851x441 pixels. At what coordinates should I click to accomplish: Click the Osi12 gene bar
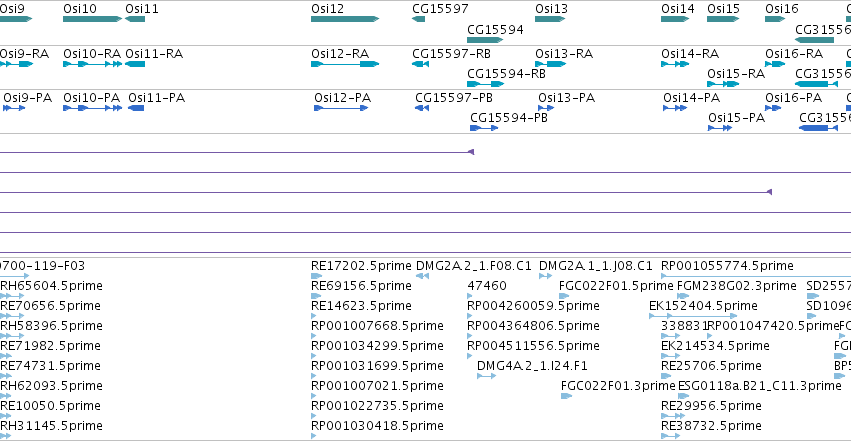click(x=345, y=19)
